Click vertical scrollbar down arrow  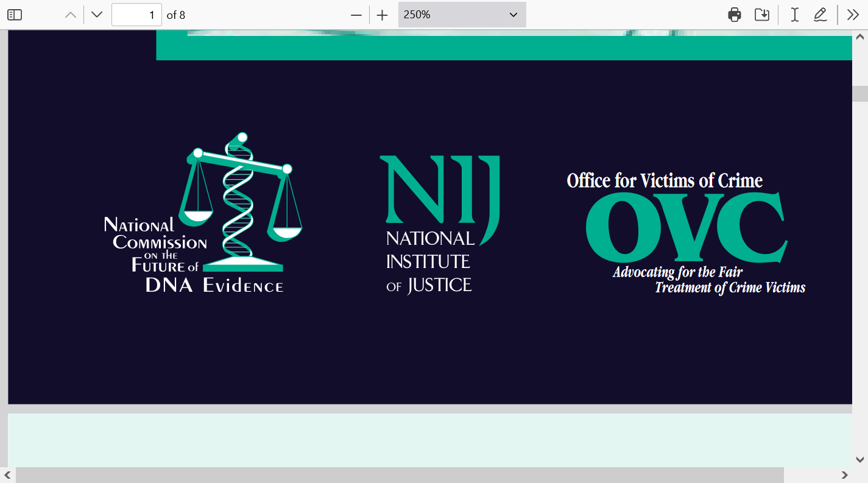point(860,460)
